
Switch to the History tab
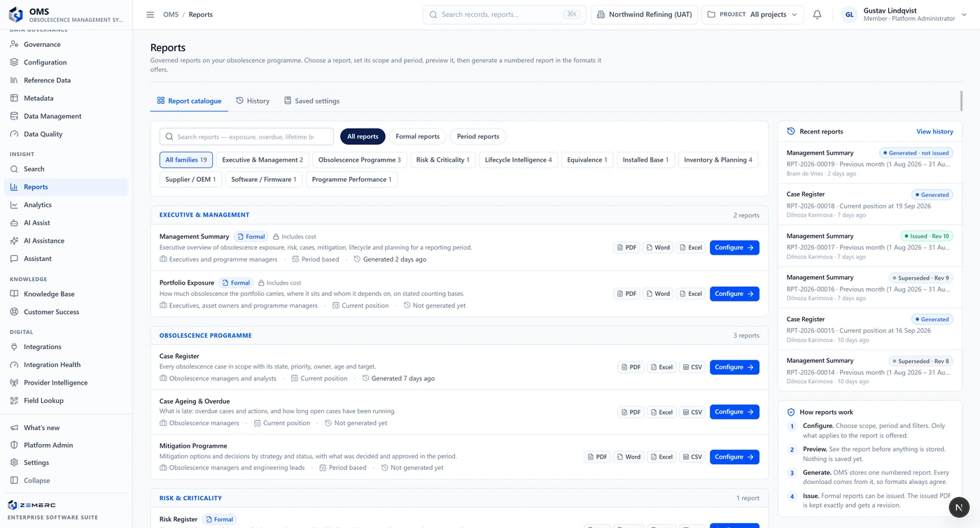[253, 101]
